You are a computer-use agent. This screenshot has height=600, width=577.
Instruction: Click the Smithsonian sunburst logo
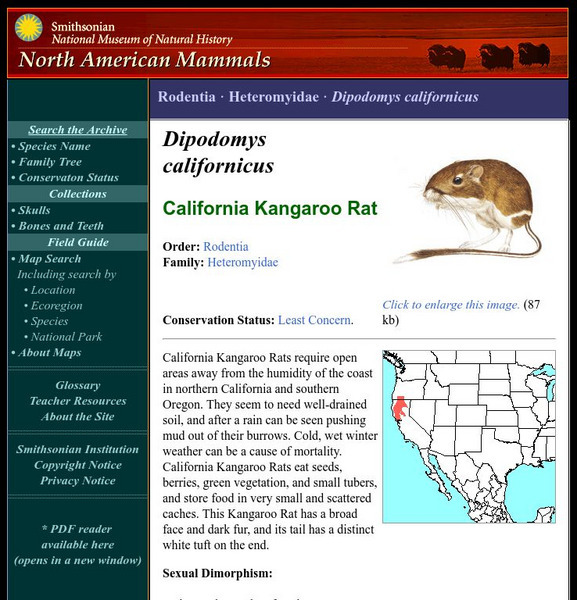(29, 28)
